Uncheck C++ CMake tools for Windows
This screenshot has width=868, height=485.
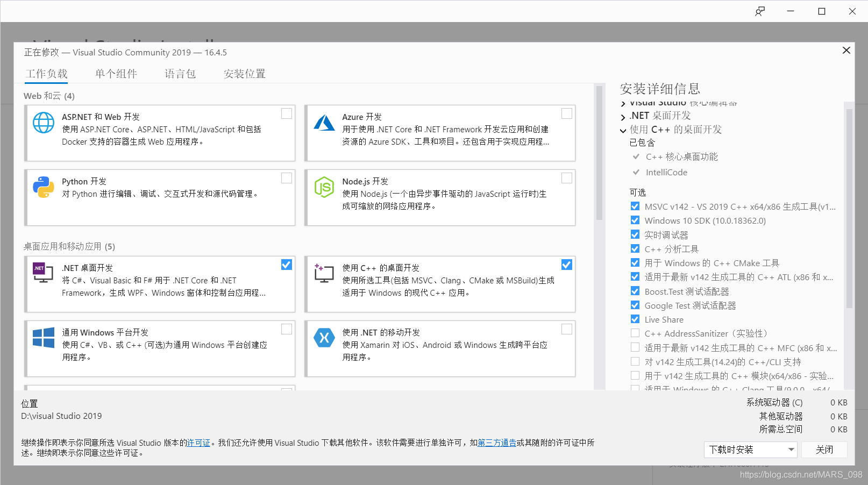(635, 263)
